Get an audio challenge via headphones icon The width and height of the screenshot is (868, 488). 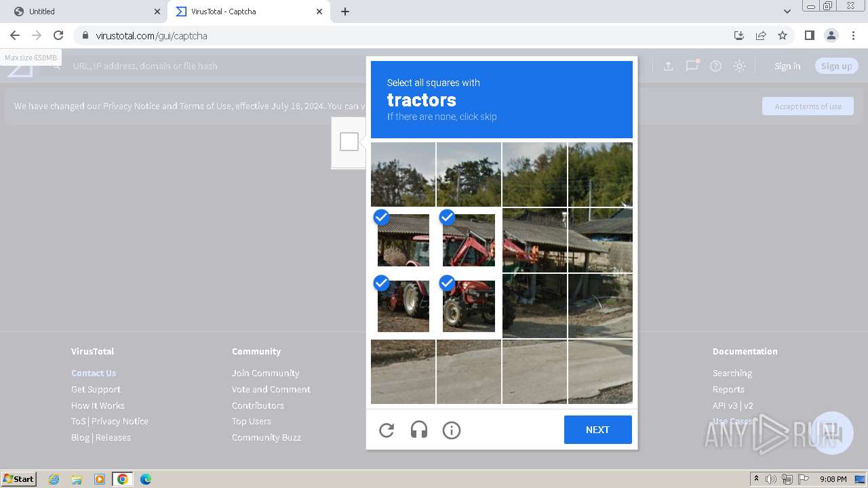[x=419, y=430]
